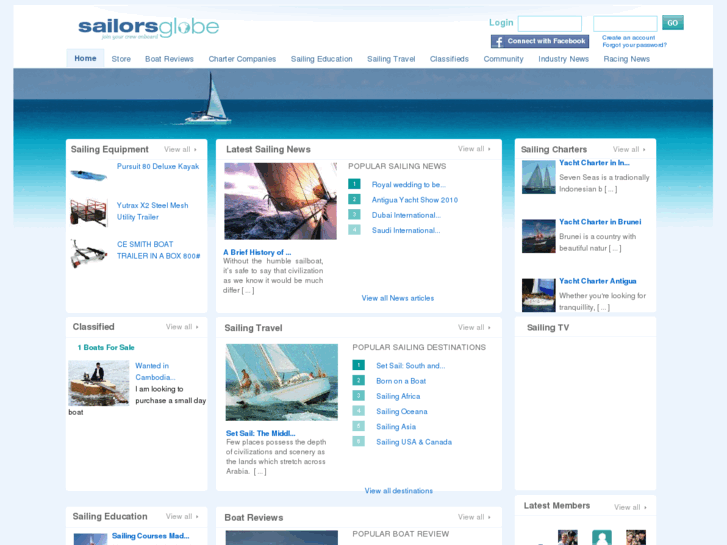
Task: Open the Yacht Charter in Brunei thumbnail
Action: (538, 236)
